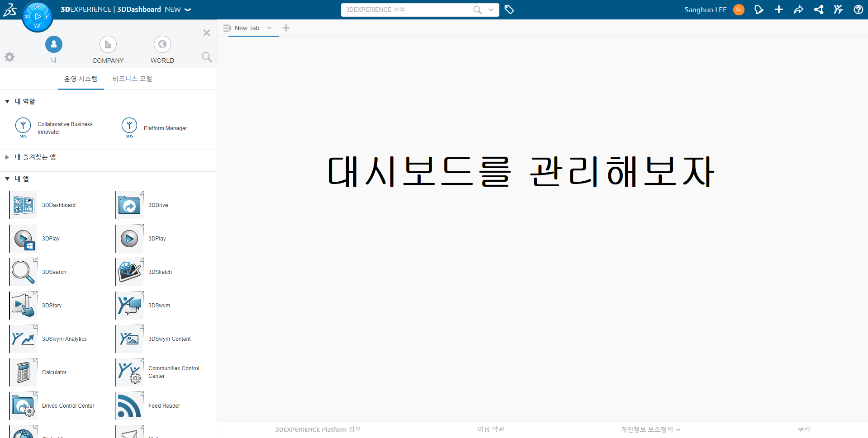Open the 쿠키 link
Viewport: 868px width, 438px height.
tap(804, 429)
